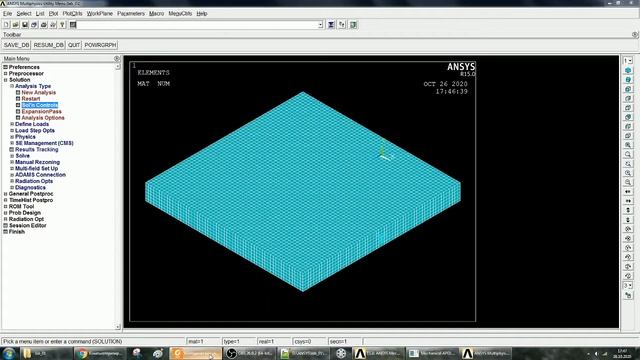Screen dimensions: 640x360
Task: Set the Isometric View icon
Action: (x=628, y=70)
